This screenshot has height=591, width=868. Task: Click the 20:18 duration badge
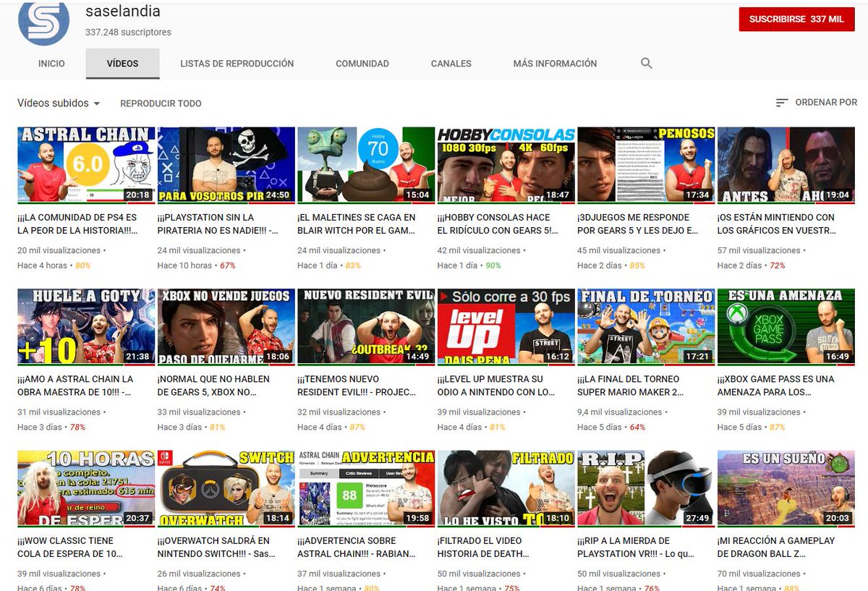[137, 195]
